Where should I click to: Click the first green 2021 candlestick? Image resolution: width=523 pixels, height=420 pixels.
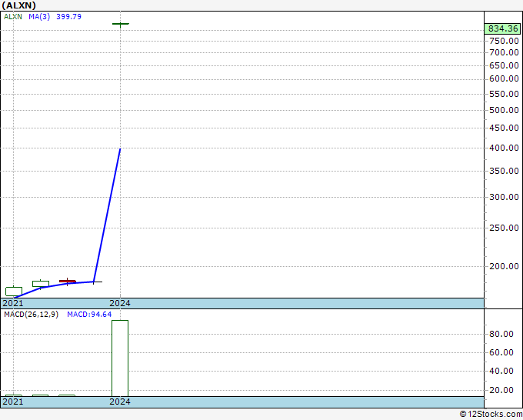[14, 292]
